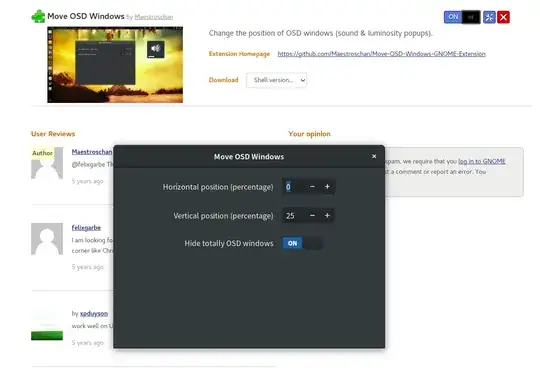Image resolution: width=540 pixels, height=376 pixels.
Task: Follow the log in to GNOME link
Action: click(482, 161)
